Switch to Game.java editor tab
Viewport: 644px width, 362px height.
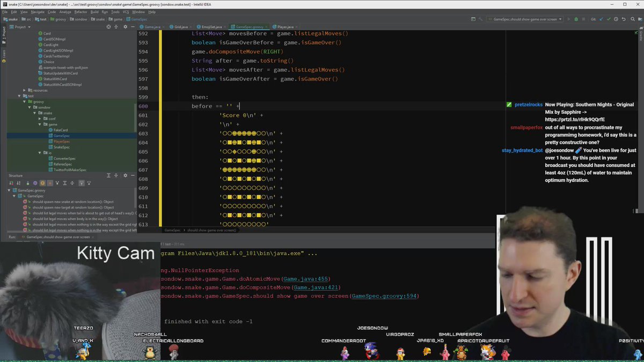pos(152,26)
